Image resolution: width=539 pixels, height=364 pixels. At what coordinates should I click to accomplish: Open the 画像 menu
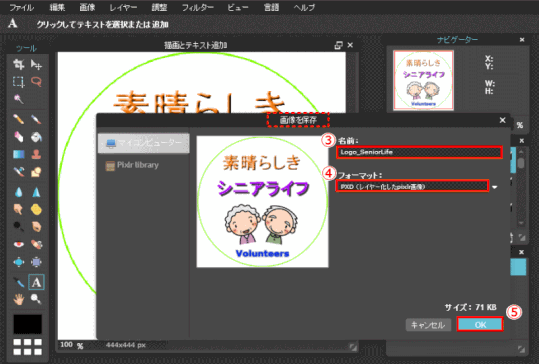coord(87,7)
